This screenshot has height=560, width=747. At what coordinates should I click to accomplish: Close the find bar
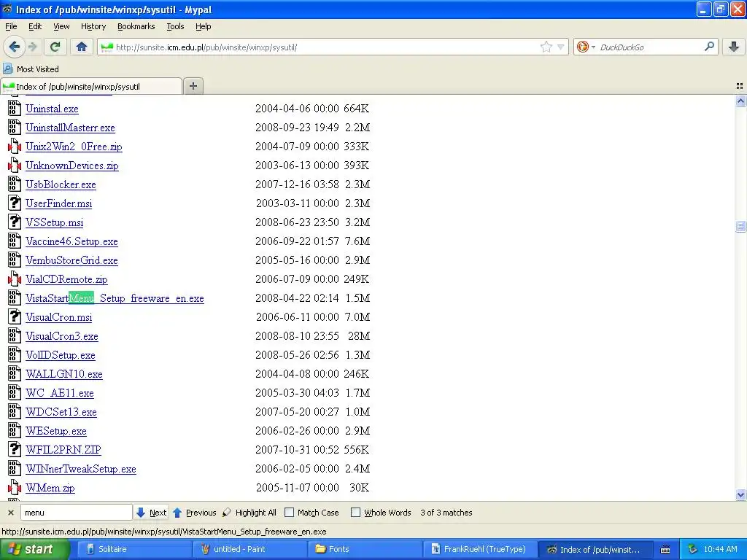click(x=11, y=513)
